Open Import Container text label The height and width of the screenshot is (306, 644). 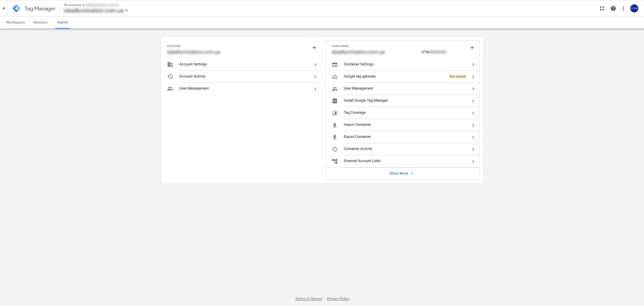357,124
